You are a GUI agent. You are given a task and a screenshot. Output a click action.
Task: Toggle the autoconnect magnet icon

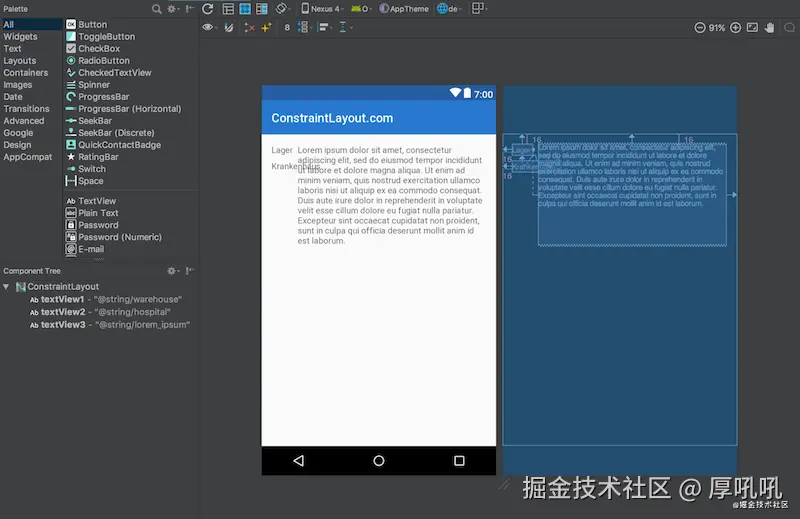point(229,28)
